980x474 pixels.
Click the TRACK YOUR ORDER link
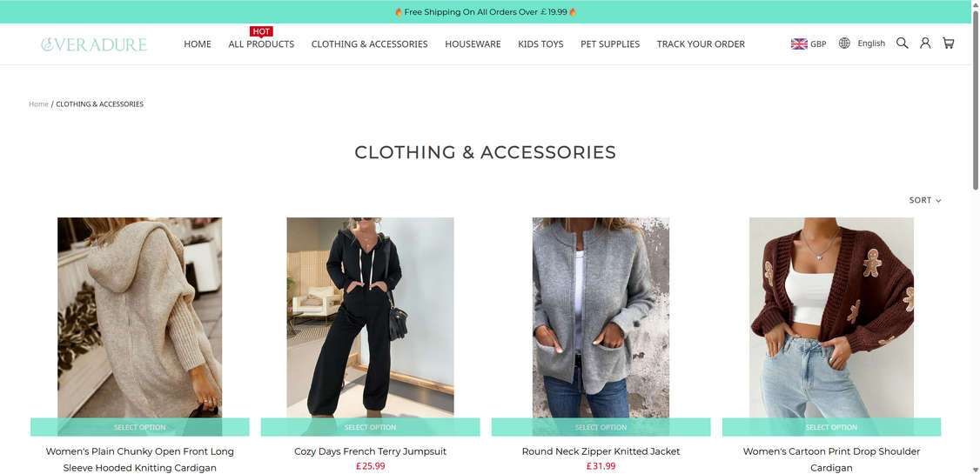701,43
